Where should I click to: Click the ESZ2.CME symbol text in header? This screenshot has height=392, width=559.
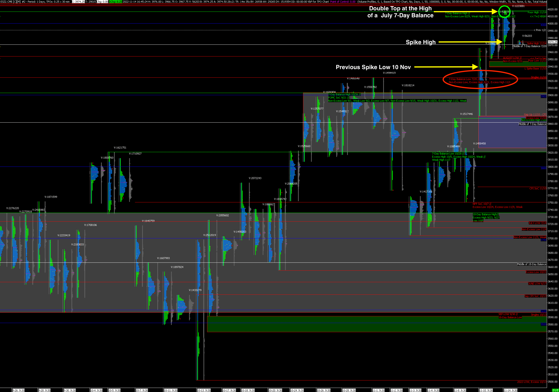(x=6, y=2)
